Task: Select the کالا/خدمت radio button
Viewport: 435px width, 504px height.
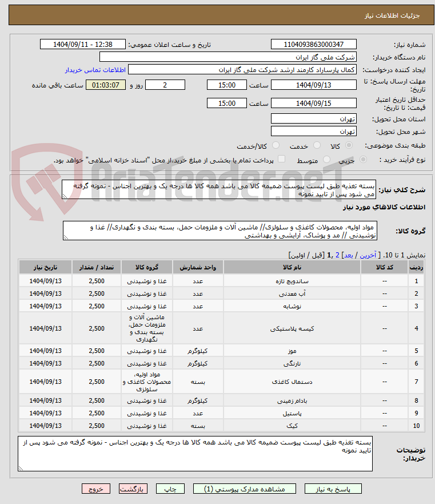Action: [276, 146]
